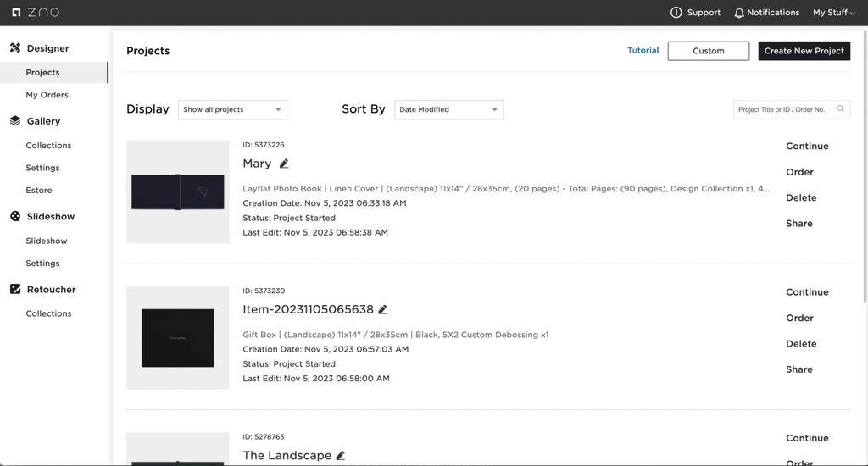Image resolution: width=868 pixels, height=466 pixels.
Task: Click the Notifications bell icon
Action: [739, 13]
